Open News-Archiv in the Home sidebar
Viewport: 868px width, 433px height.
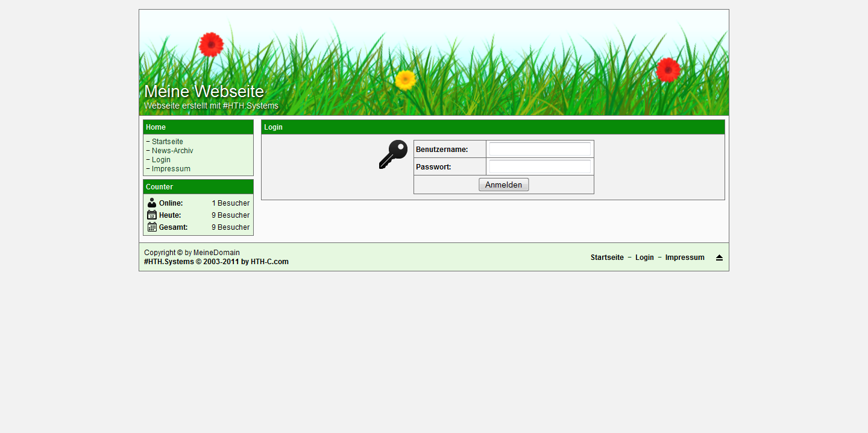(x=172, y=151)
